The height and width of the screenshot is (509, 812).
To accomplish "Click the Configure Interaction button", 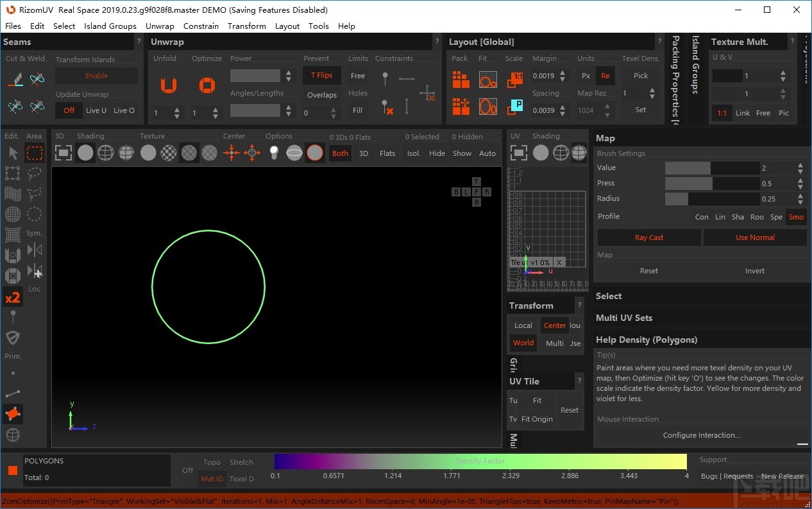I will tap(701, 435).
